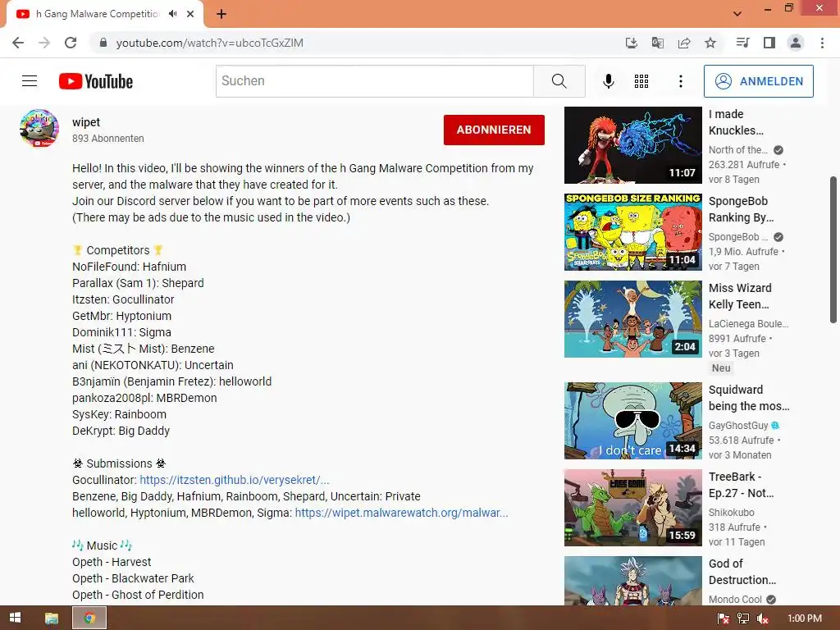
Task: Open the TreeBark Ep.27 thumbnail
Action: (x=632, y=507)
